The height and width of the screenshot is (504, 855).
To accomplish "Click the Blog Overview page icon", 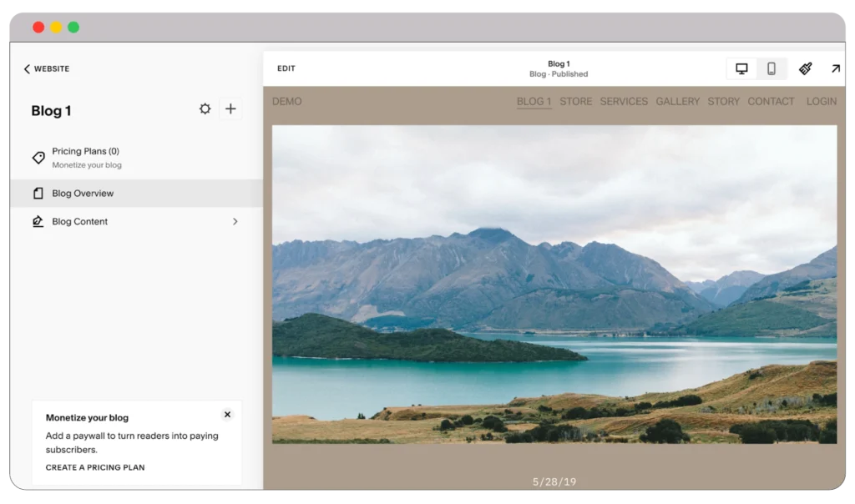I will coord(37,193).
